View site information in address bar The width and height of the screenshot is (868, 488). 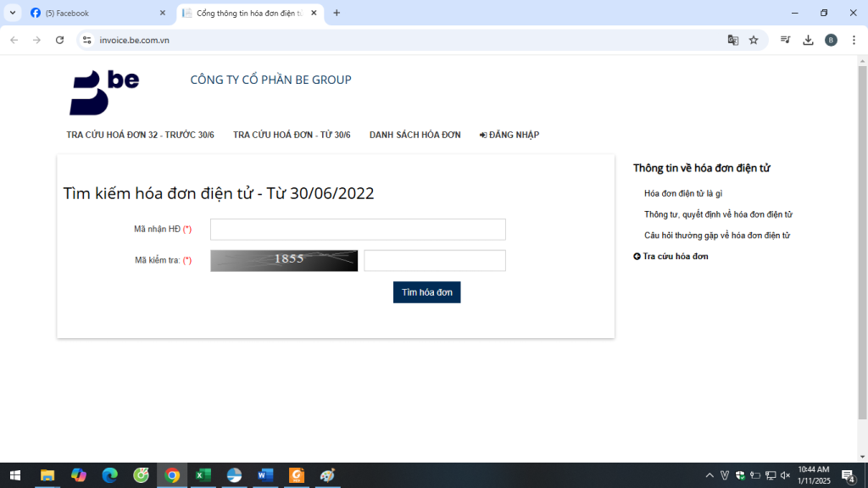coord(87,40)
